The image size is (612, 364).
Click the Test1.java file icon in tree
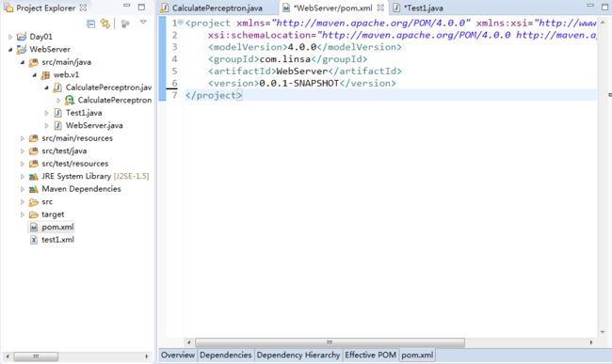point(57,113)
